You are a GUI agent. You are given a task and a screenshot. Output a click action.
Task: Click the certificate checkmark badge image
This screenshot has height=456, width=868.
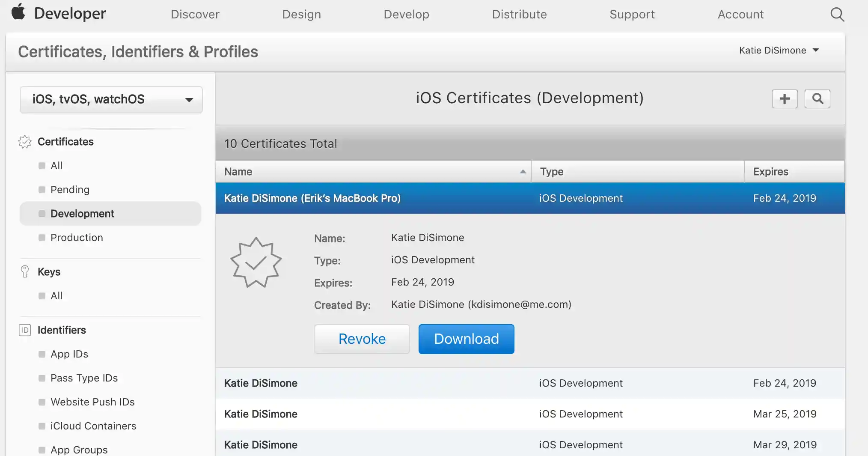pos(256,262)
